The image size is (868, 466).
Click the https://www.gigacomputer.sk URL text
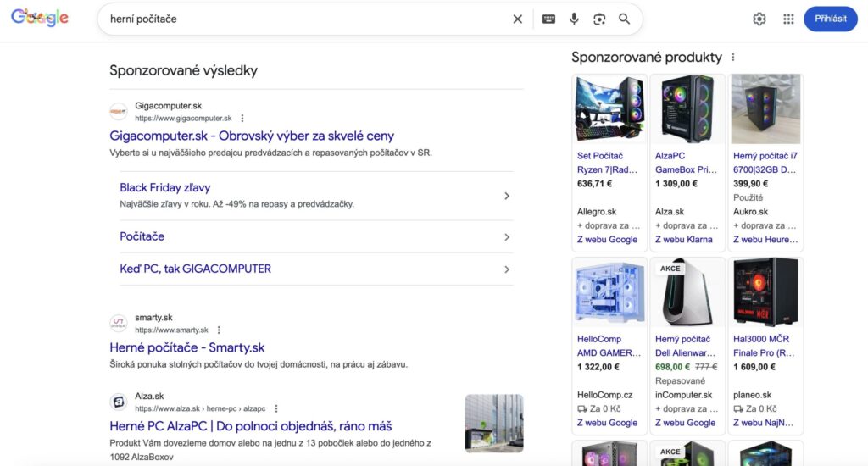point(183,118)
